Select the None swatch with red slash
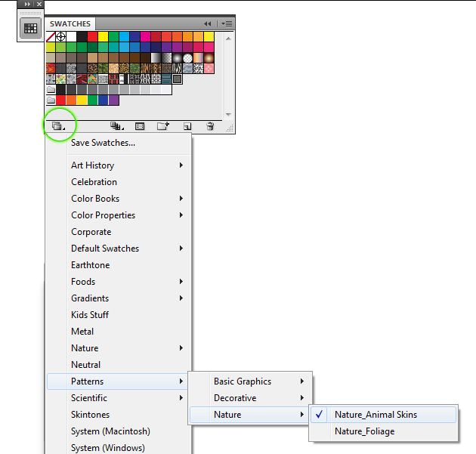The height and width of the screenshot is (454, 476). (51, 37)
